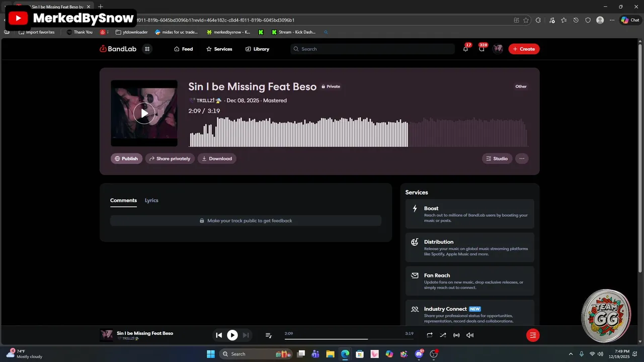Skip to next track in player
Viewport: 644px width, 362px height.
click(246, 335)
